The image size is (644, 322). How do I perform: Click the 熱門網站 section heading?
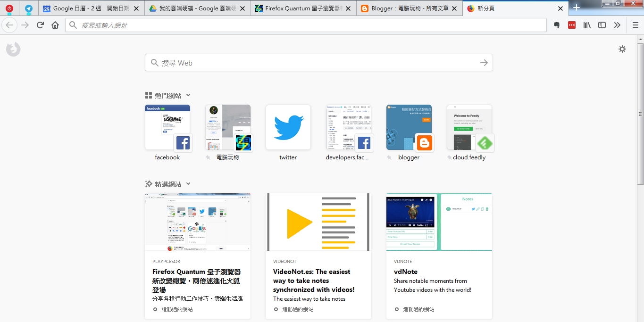click(x=168, y=95)
